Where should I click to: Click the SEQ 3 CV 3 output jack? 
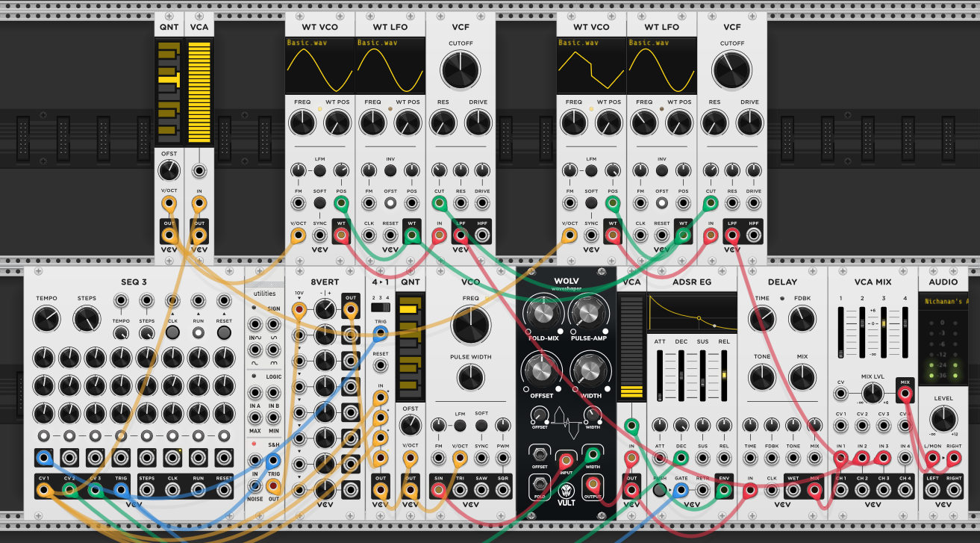pyautogui.click(x=95, y=490)
